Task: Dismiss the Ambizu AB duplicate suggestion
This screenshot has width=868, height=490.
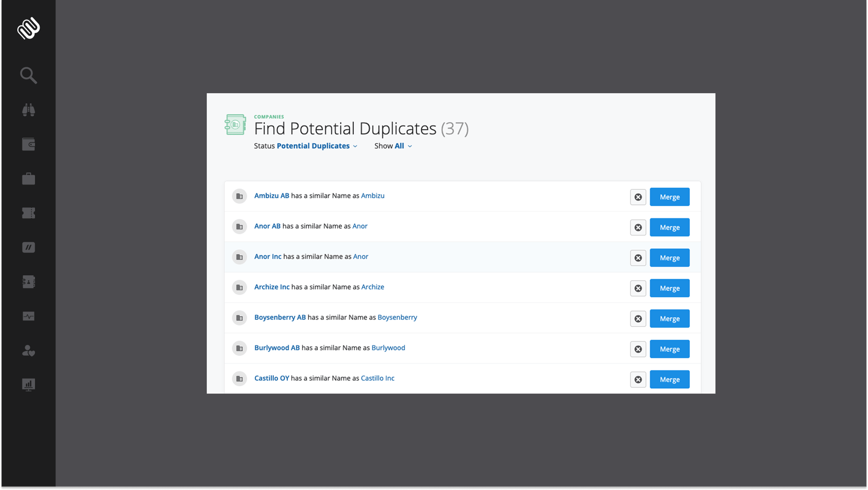Action: 638,197
